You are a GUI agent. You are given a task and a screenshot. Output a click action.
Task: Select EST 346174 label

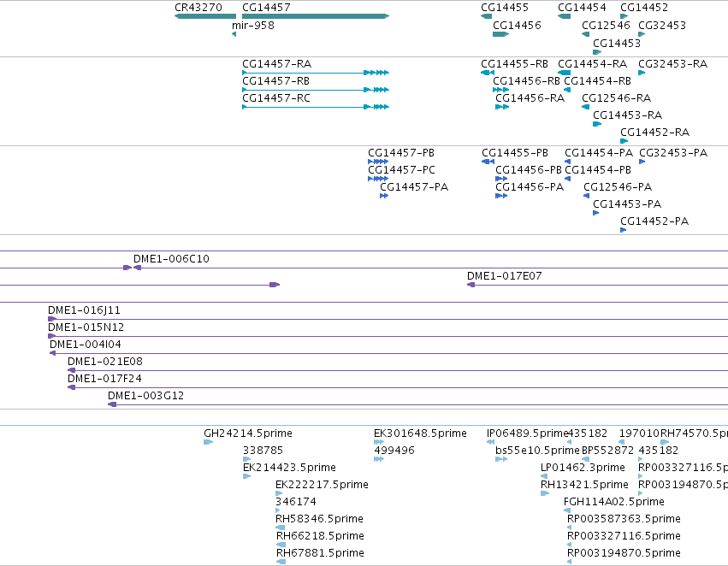(x=296, y=502)
